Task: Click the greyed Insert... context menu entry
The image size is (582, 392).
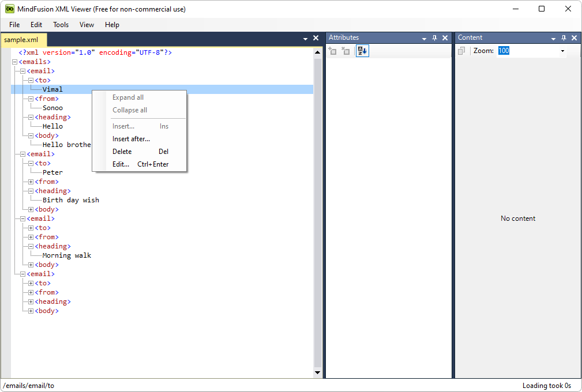Action: click(x=139, y=126)
